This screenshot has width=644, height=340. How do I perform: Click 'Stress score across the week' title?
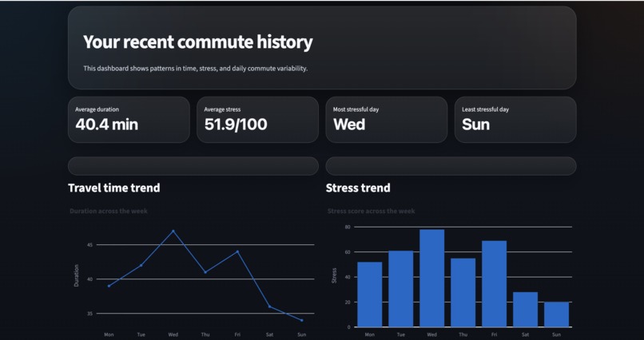372,211
